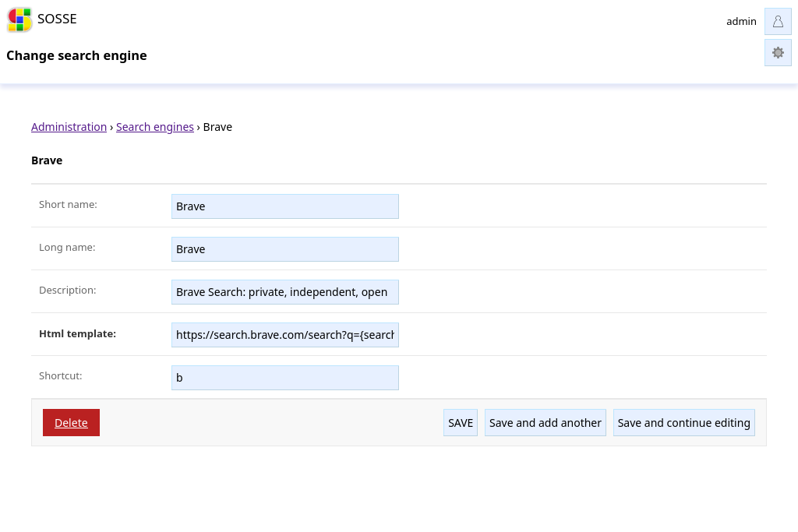Click the Change search engine heading
798x532 pixels.
click(76, 55)
